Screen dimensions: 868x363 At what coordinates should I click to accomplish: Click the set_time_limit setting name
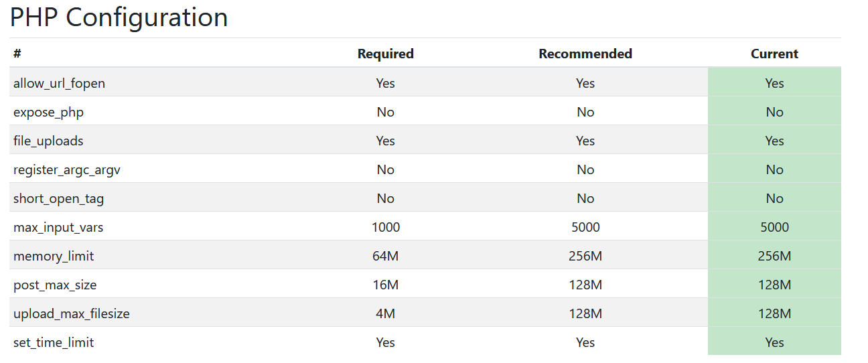(54, 342)
